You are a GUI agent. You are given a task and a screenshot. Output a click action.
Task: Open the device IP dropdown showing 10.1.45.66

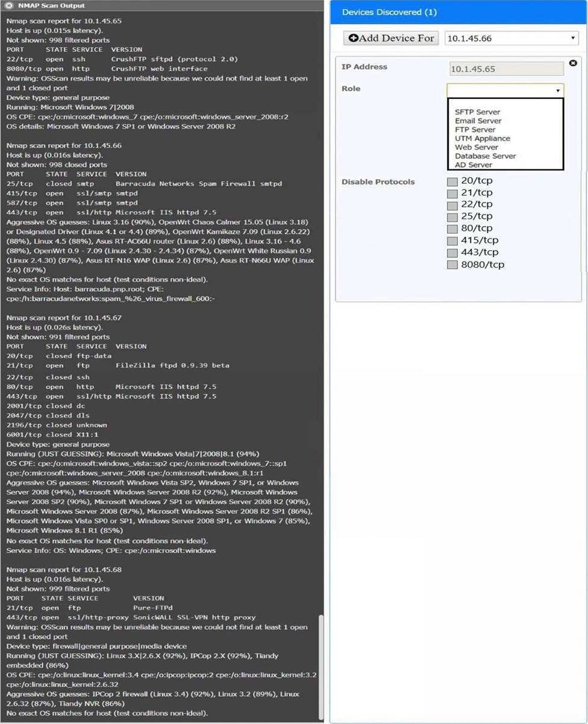point(511,38)
